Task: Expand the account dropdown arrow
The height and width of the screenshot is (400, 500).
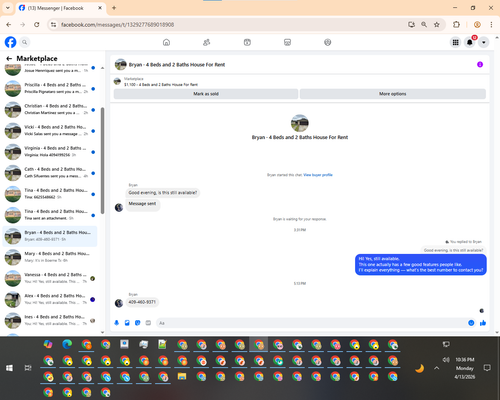Action: [484, 42]
